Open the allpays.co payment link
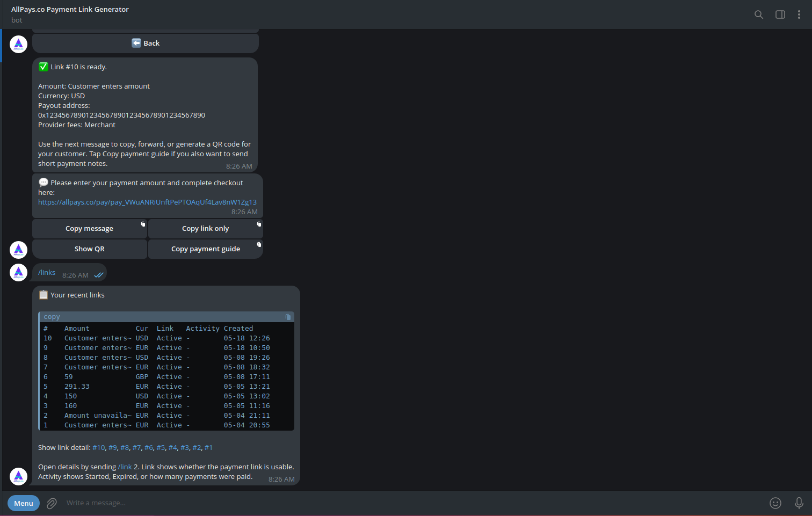 (x=147, y=202)
